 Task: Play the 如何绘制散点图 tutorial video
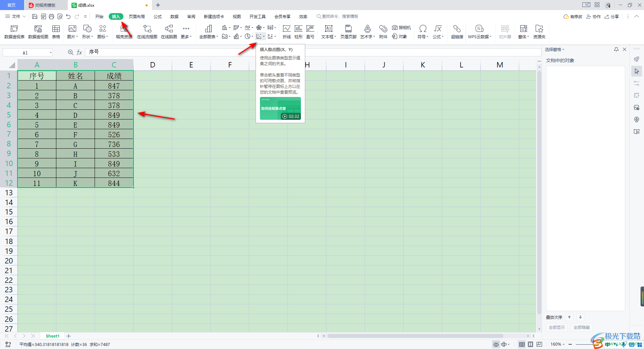click(x=280, y=108)
